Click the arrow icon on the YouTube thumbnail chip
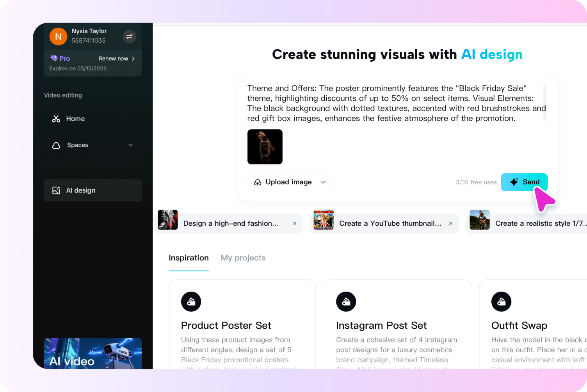This screenshot has height=392, width=587. (x=450, y=223)
